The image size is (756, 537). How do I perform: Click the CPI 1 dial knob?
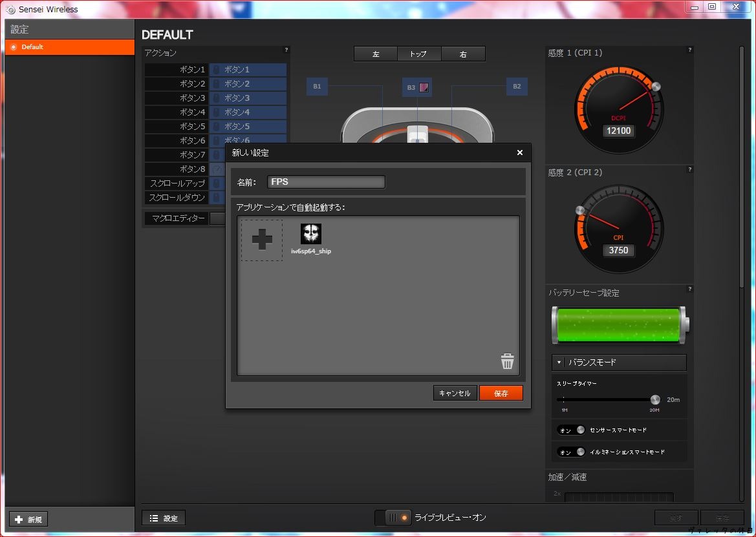pyautogui.click(x=655, y=87)
